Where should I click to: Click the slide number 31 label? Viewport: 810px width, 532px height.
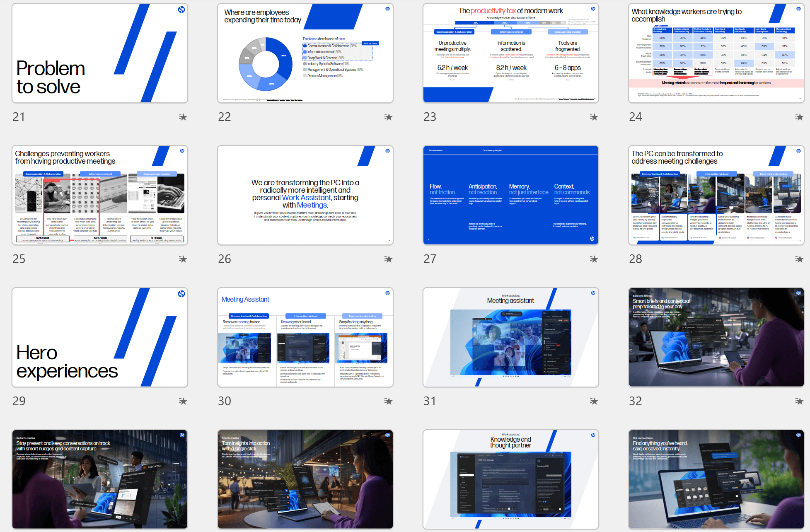tap(430, 401)
